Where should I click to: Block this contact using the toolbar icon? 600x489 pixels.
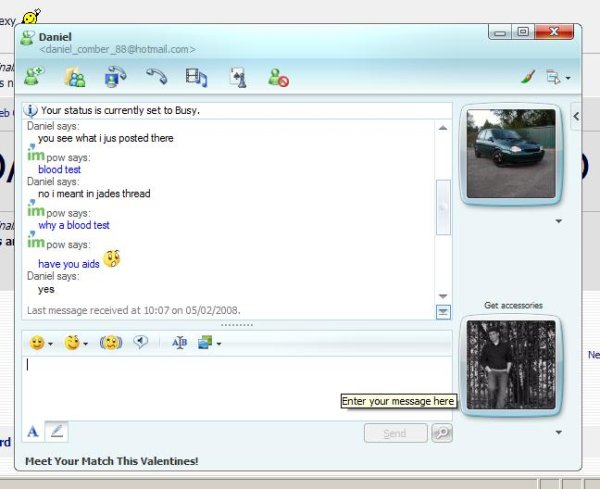point(278,76)
